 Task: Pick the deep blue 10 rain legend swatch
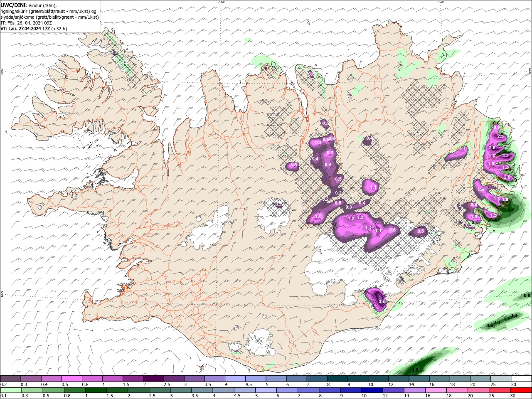click(371, 390)
